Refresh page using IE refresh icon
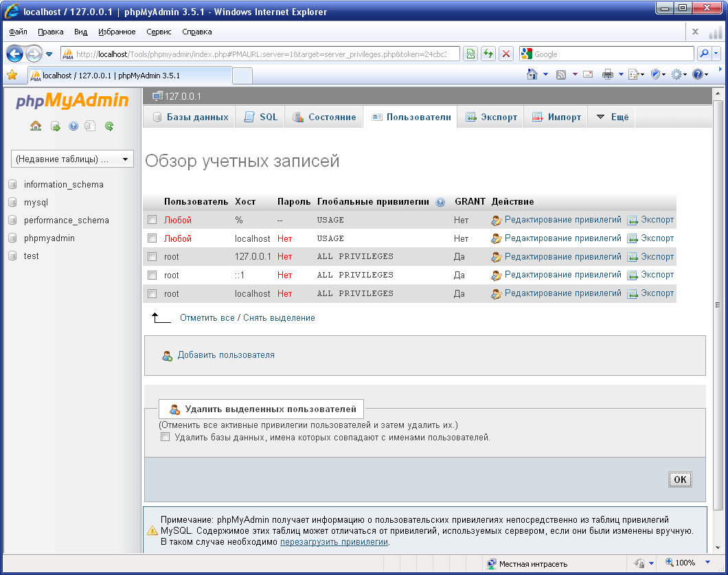728x575 pixels. pyautogui.click(x=488, y=54)
